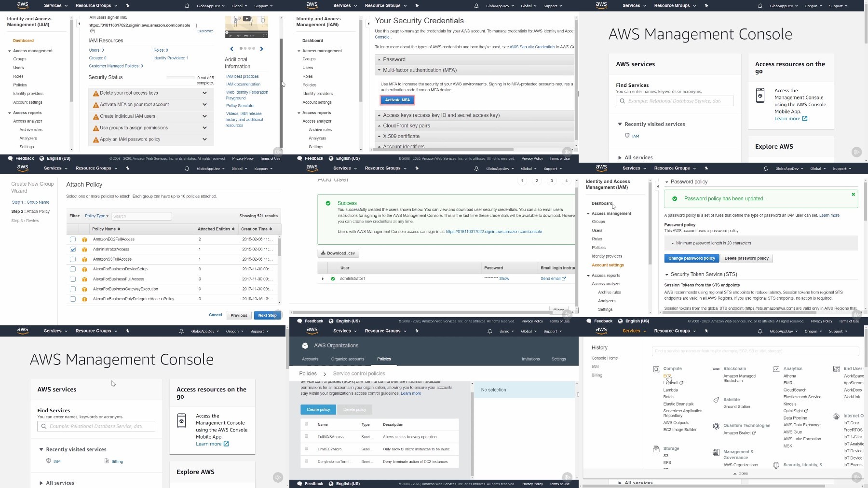Screen dimensions: 868x488
Task: Dismiss the 'Password policy has been updated' banner
Action: coord(853,195)
